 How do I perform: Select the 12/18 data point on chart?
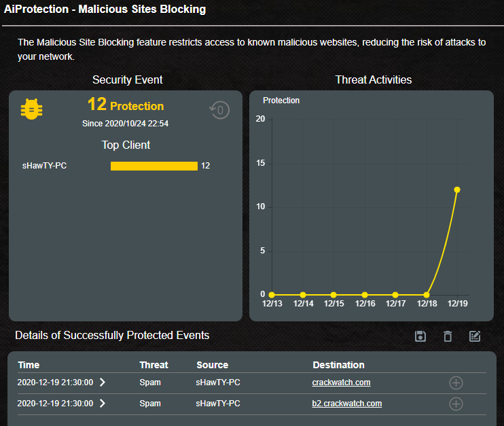click(x=427, y=295)
